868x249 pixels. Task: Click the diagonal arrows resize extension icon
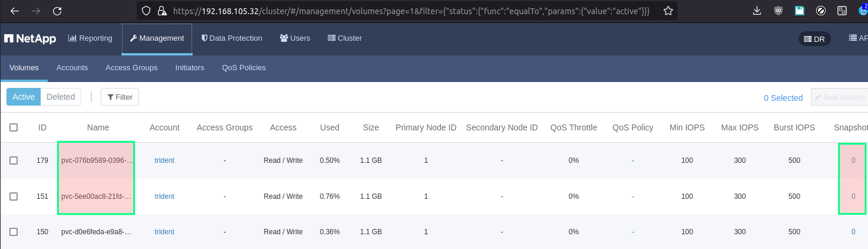[x=842, y=11]
